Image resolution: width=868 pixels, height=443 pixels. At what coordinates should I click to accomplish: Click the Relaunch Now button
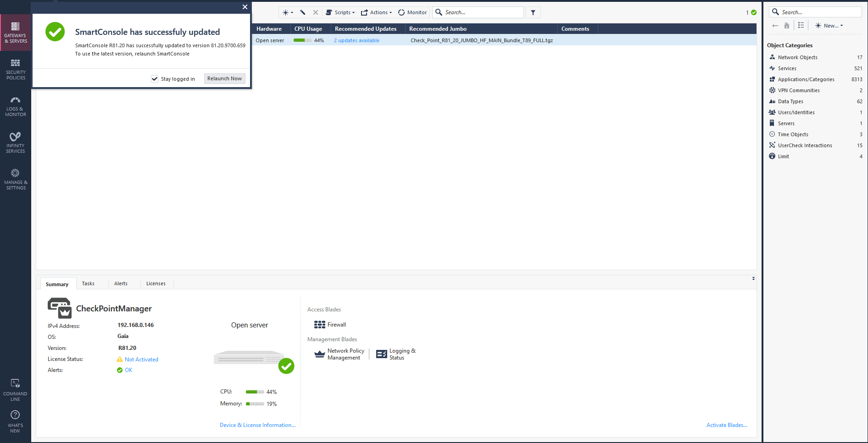pyautogui.click(x=224, y=78)
